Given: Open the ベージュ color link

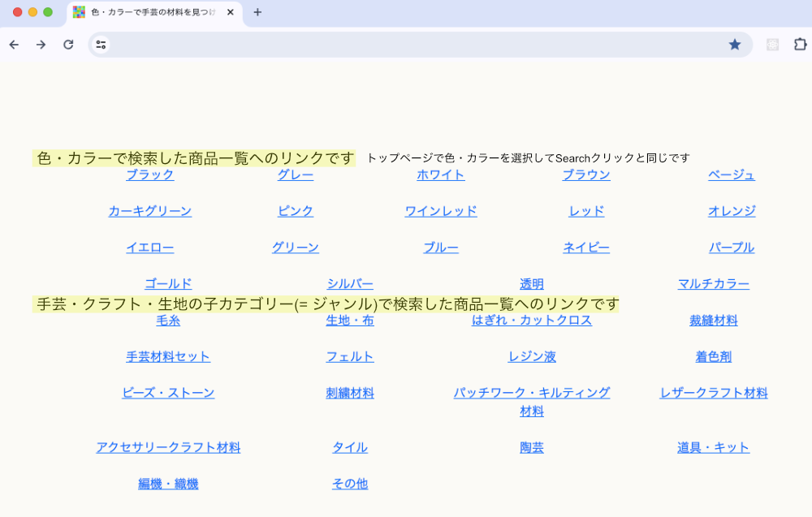Looking at the screenshot, I should coord(732,175).
